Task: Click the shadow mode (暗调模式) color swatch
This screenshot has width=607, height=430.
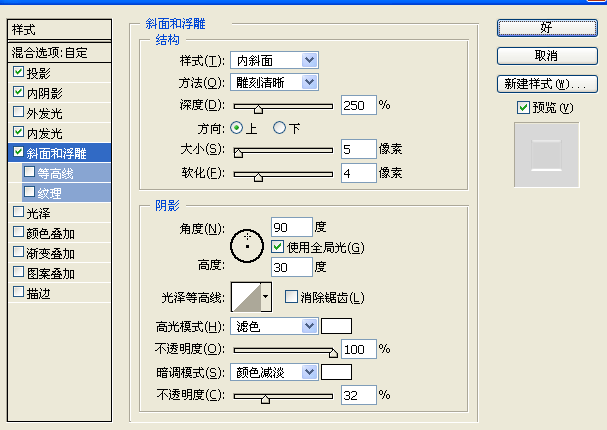Action: click(x=336, y=372)
